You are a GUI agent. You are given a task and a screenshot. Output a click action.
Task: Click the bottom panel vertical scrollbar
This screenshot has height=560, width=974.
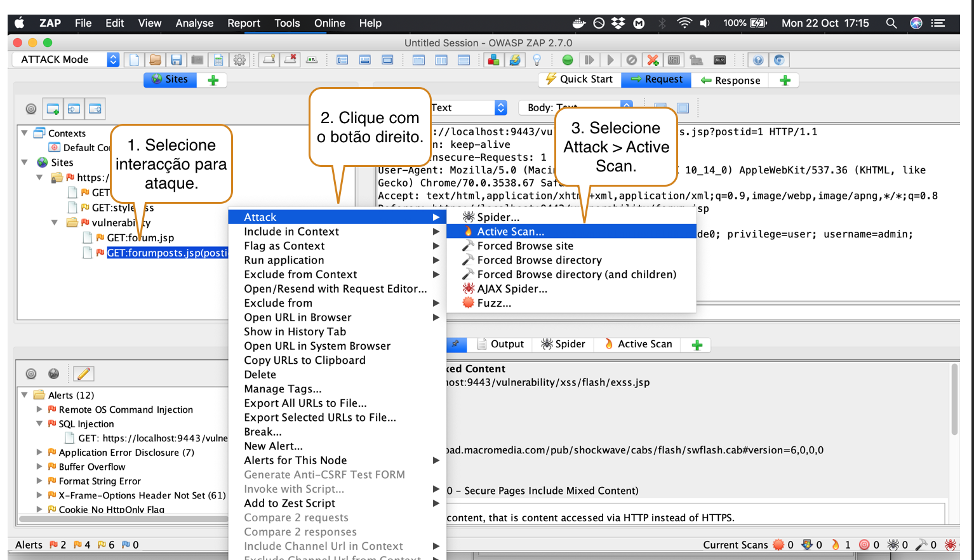(954, 400)
